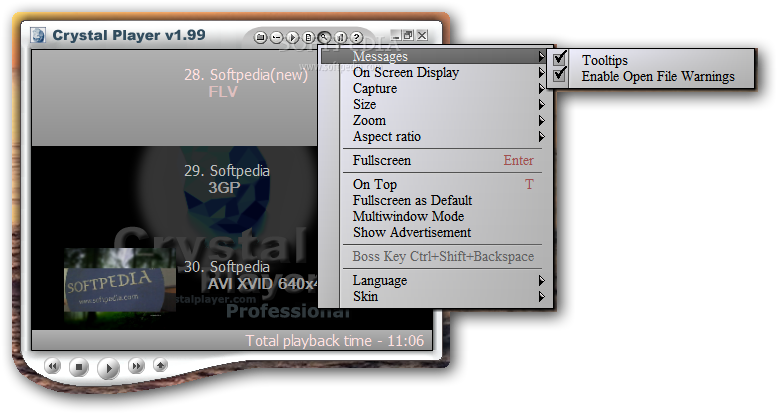Click the Total playback time status text
The height and width of the screenshot is (414, 778).
tap(335, 341)
